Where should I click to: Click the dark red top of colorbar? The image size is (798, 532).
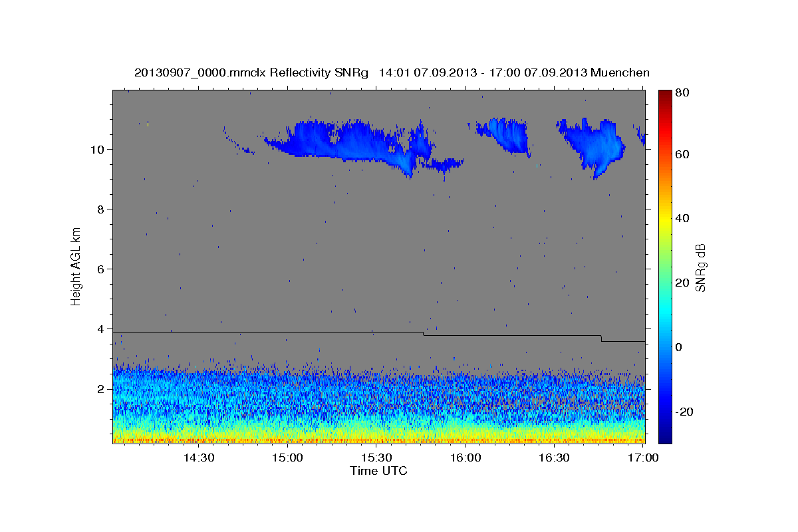click(x=664, y=95)
